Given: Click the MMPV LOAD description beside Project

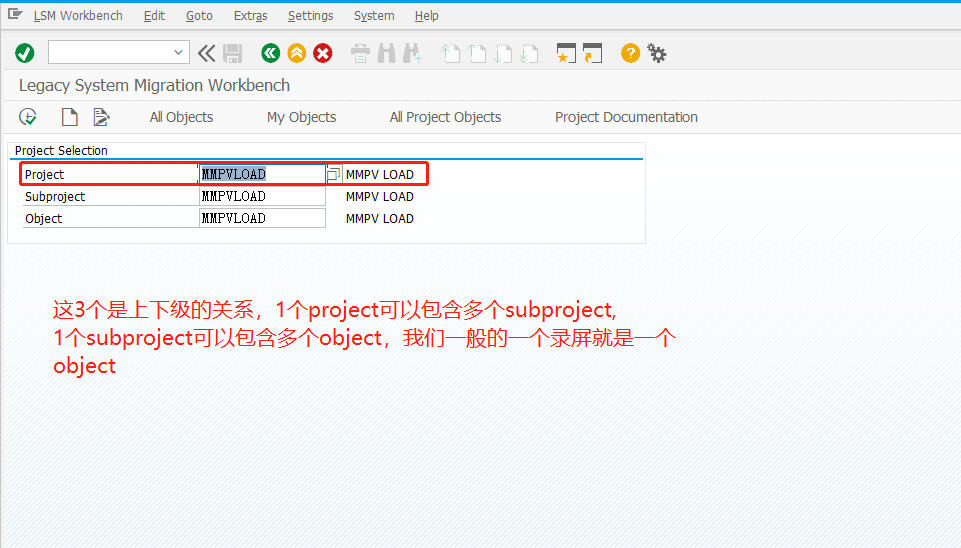Looking at the screenshot, I should tap(379, 175).
